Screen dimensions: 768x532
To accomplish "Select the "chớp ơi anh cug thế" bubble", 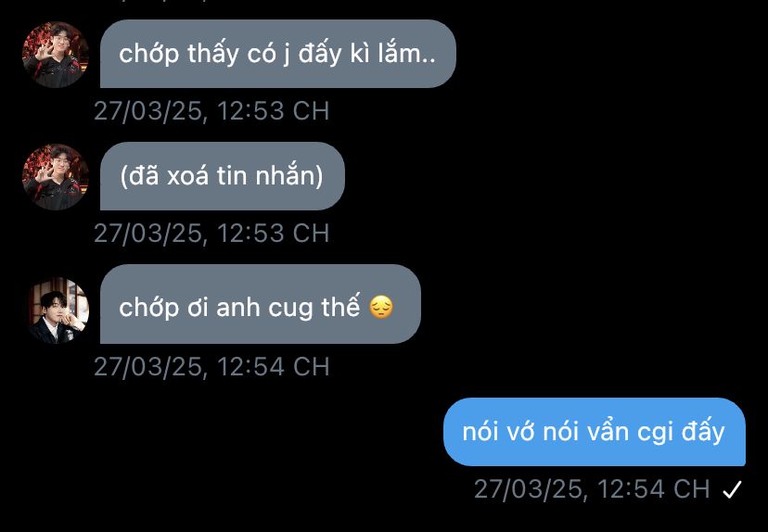I will [260, 304].
